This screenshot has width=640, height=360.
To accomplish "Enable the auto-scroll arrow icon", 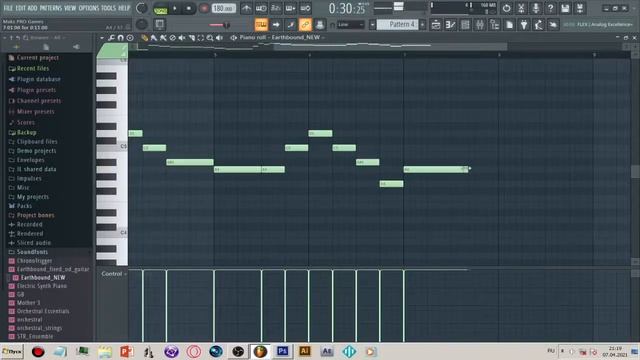I will [x=276, y=25].
